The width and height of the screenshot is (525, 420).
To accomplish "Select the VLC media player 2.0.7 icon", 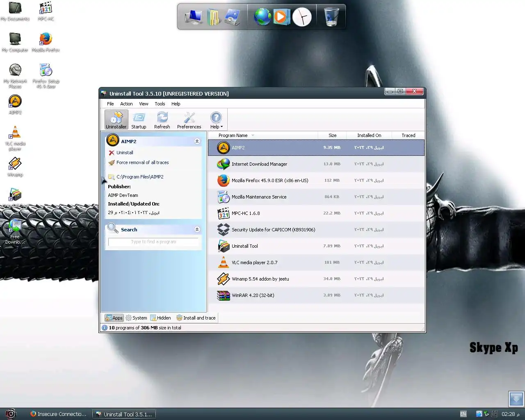I will [224, 262].
